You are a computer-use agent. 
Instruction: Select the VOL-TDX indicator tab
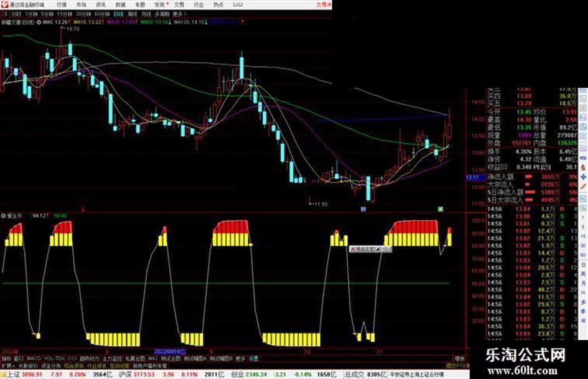[55, 358]
